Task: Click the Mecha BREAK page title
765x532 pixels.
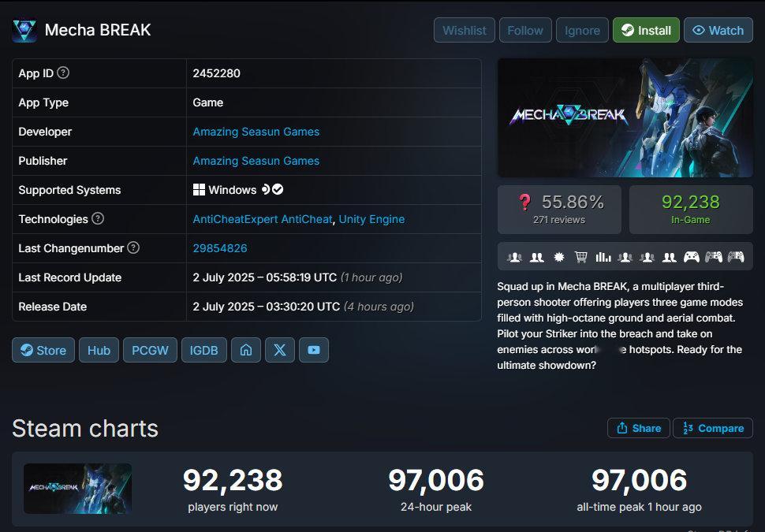Action: point(98,30)
